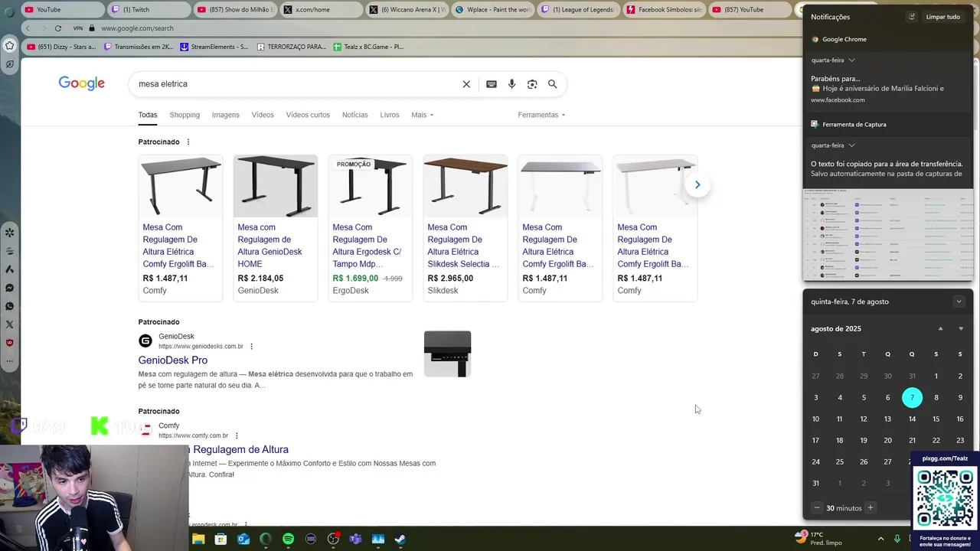Image resolution: width=980 pixels, height=551 pixels.
Task: Open the Twitch browser tab
Action: coord(148,9)
